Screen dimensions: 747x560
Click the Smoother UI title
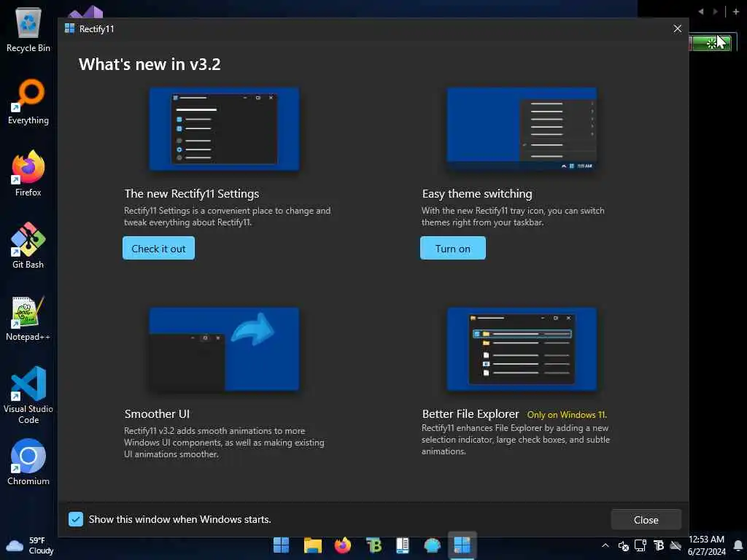[x=158, y=414]
